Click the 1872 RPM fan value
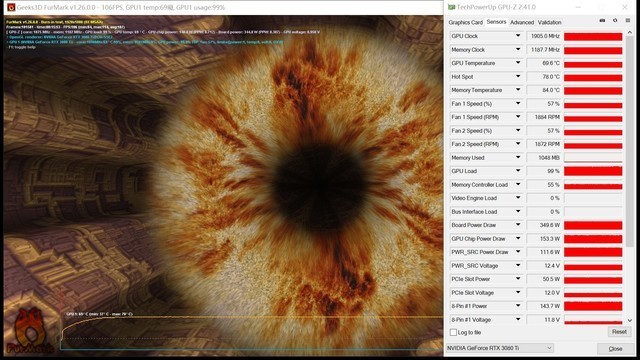This screenshot has width=640, height=360. [x=547, y=144]
